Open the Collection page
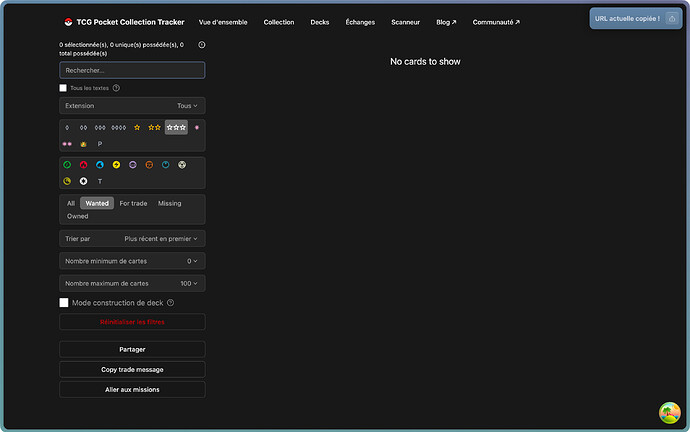The width and height of the screenshot is (690, 432). click(279, 22)
